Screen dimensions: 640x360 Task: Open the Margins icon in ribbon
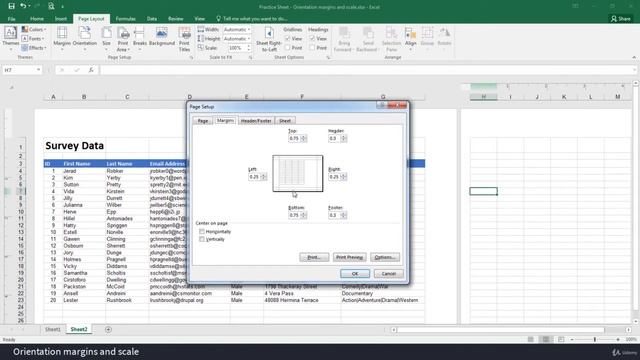[62, 33]
